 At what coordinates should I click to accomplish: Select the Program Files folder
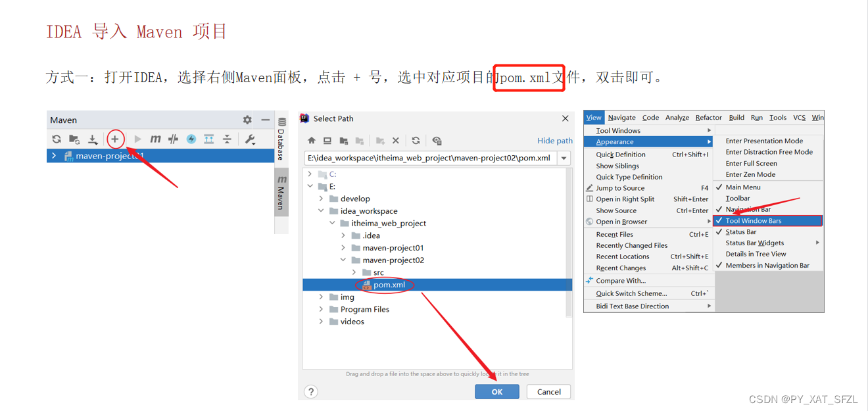pos(364,309)
